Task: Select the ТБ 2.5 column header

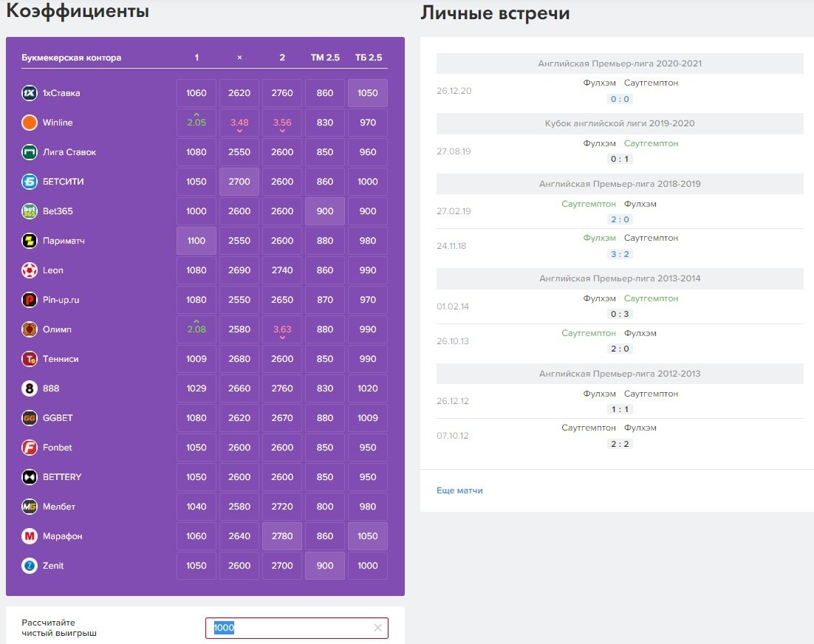Action: click(x=368, y=58)
